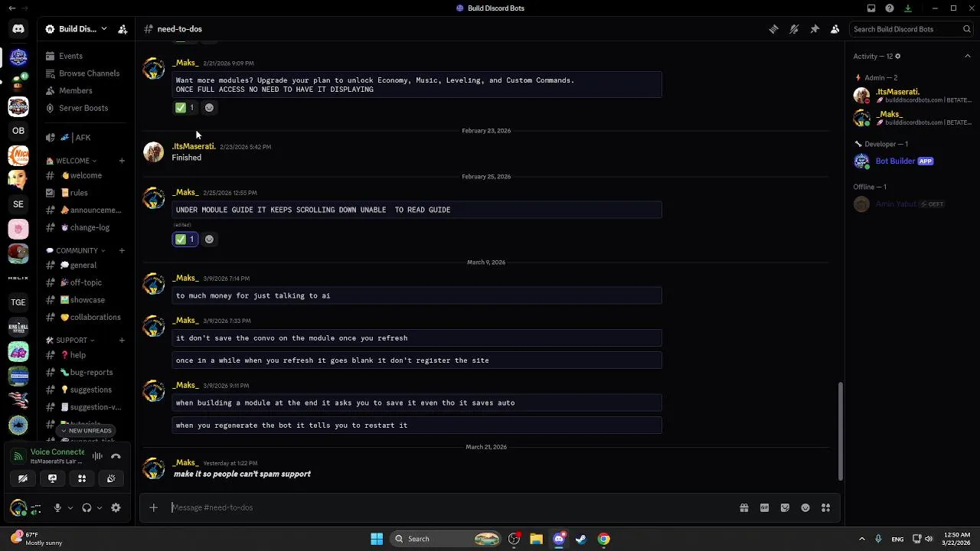This screenshot has width=980, height=551.
Task: Add reaction to scrolling guide message
Action: click(209, 240)
